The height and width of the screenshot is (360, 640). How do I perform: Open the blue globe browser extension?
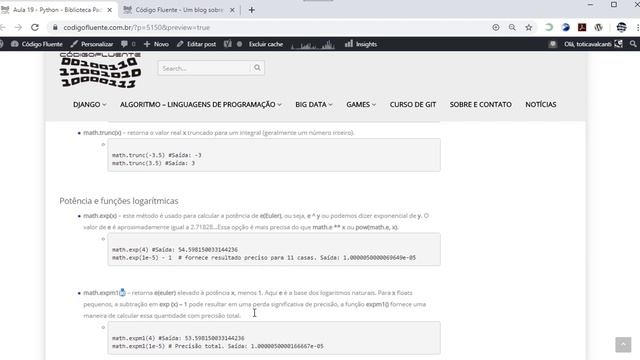tap(566, 27)
